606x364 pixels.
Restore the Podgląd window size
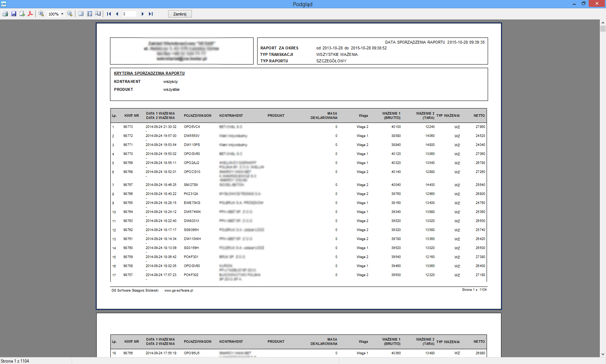coord(584,4)
